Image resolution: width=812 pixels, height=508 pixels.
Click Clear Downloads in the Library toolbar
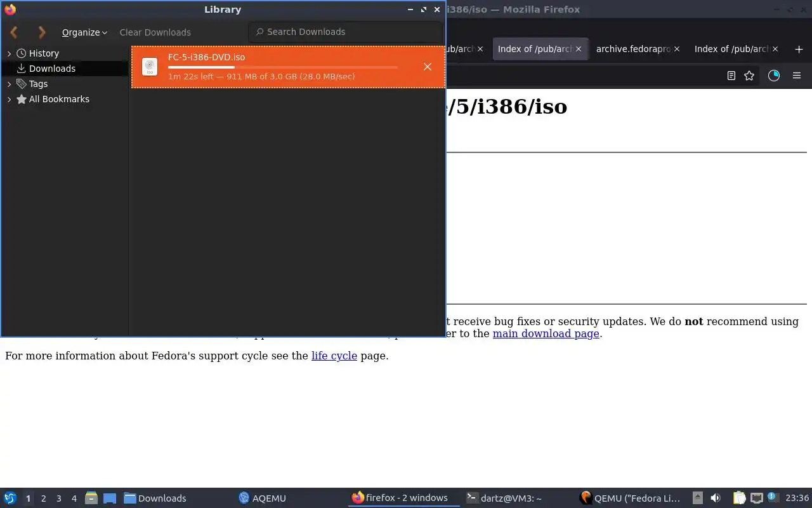pos(155,32)
